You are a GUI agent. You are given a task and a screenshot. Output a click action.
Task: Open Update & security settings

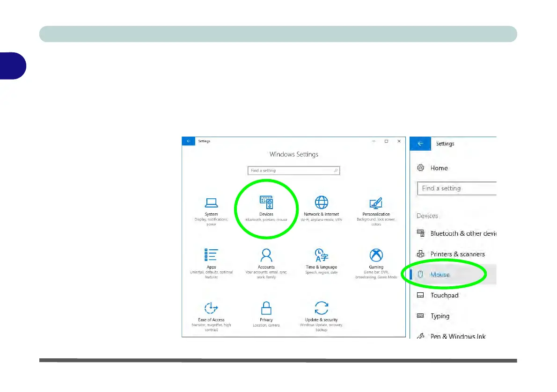pyautogui.click(x=322, y=317)
